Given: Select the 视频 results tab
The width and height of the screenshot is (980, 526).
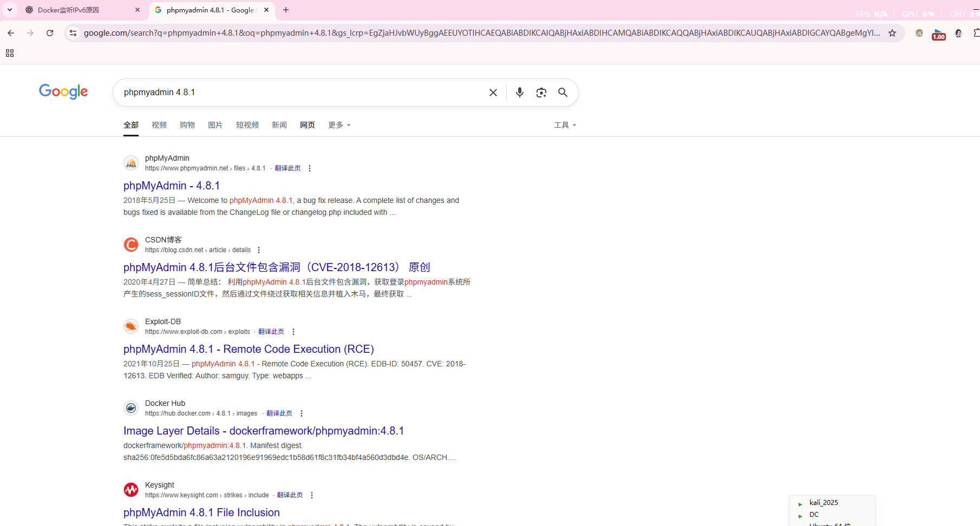Looking at the screenshot, I should 159,125.
